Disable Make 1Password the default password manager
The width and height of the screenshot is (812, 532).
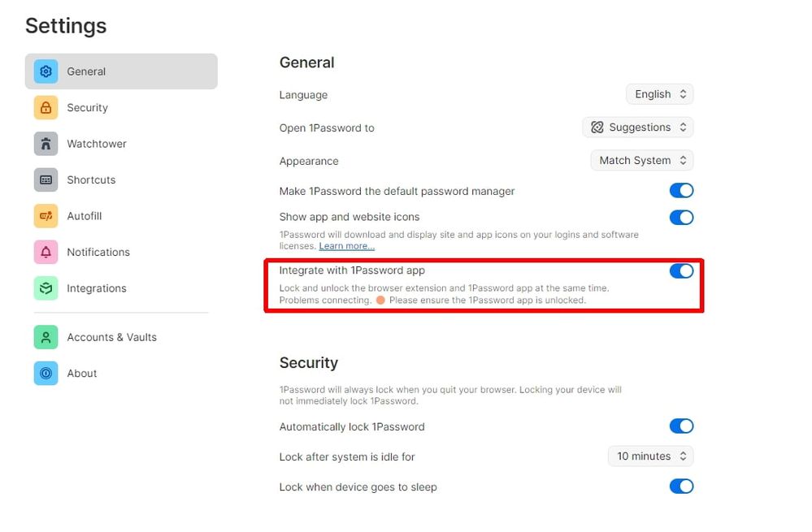[x=681, y=191]
